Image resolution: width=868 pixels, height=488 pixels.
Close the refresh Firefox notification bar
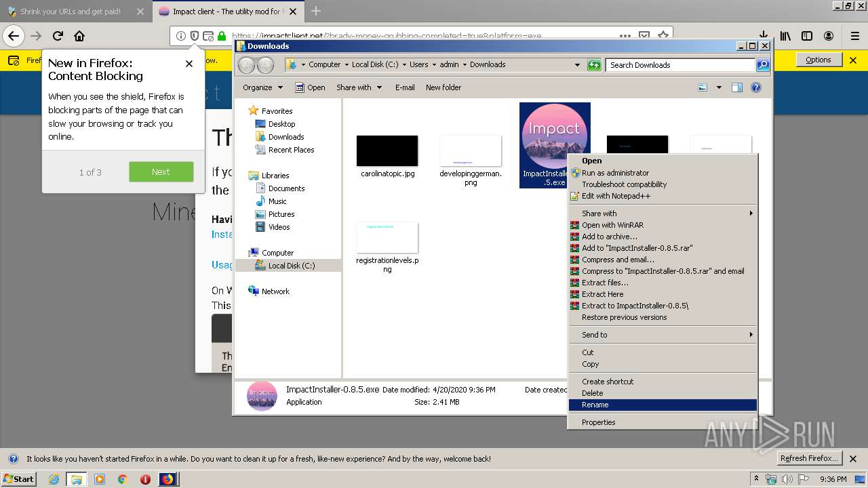(x=853, y=459)
